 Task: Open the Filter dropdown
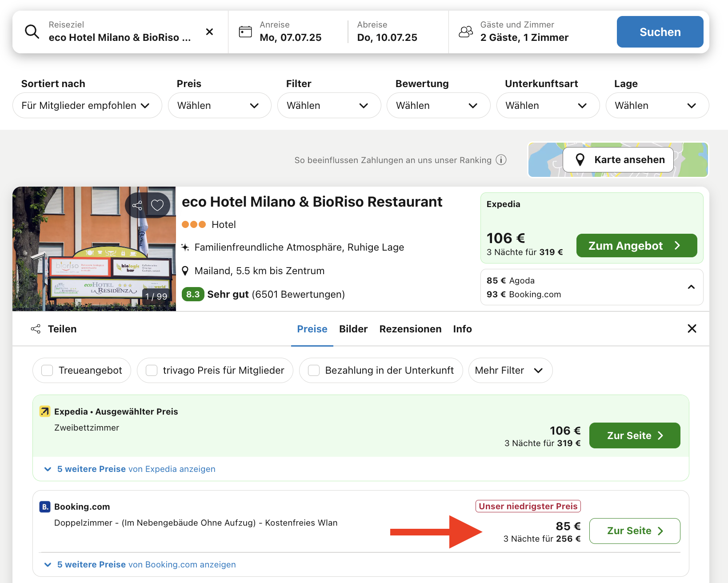[x=329, y=105]
